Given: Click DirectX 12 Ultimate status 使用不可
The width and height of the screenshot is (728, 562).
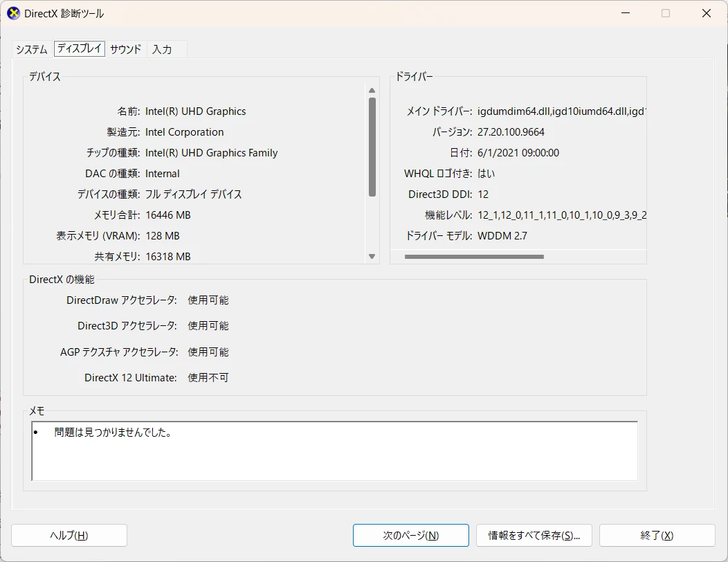Looking at the screenshot, I should coord(208,378).
